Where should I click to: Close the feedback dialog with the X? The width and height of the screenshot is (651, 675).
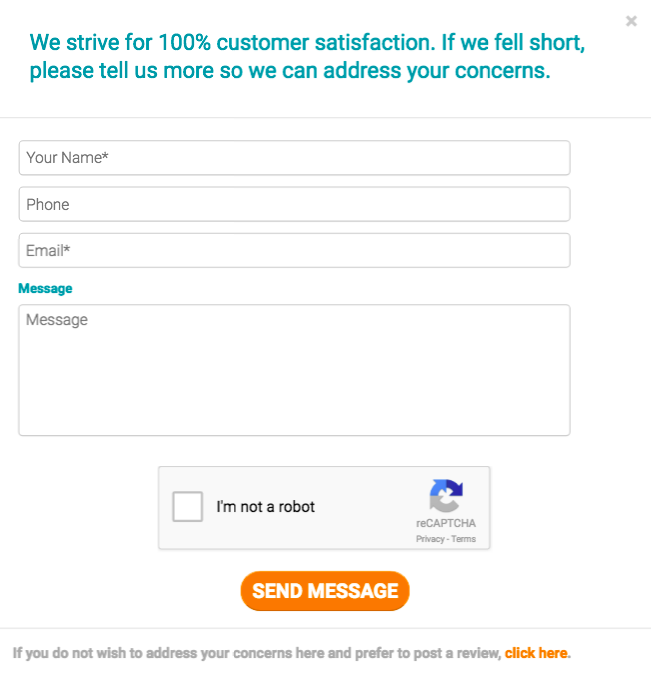(x=631, y=21)
